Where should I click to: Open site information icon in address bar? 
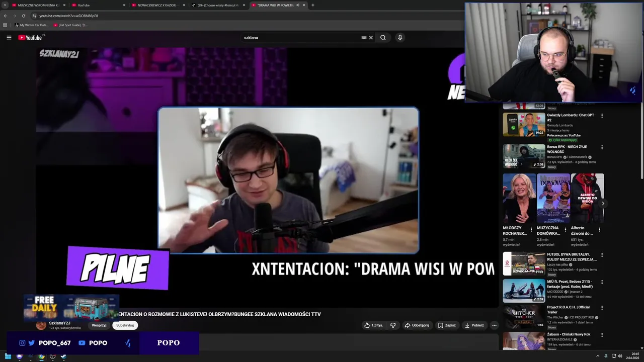tap(34, 16)
